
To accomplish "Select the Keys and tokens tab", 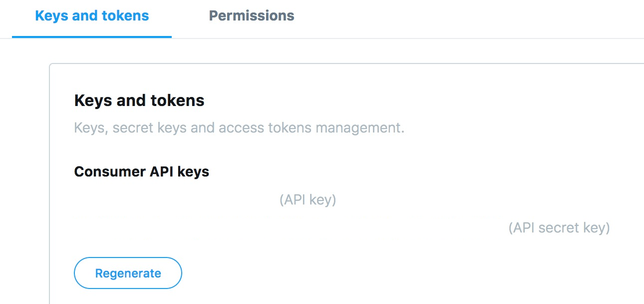I will (92, 16).
